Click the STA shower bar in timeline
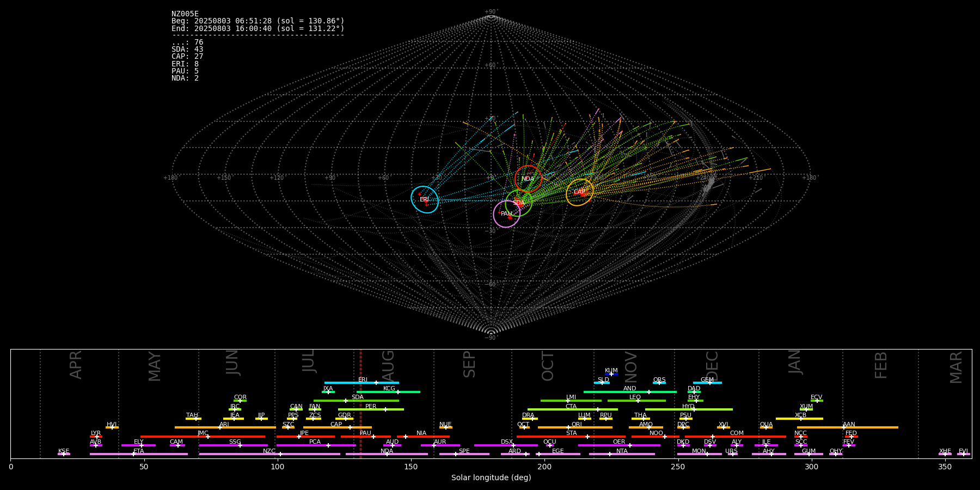The image size is (980, 490). (x=571, y=437)
